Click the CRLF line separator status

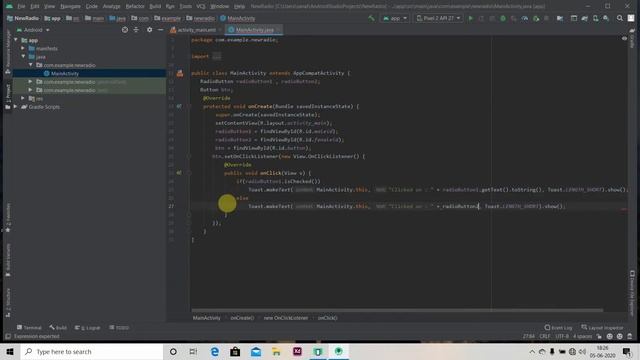[544, 336]
